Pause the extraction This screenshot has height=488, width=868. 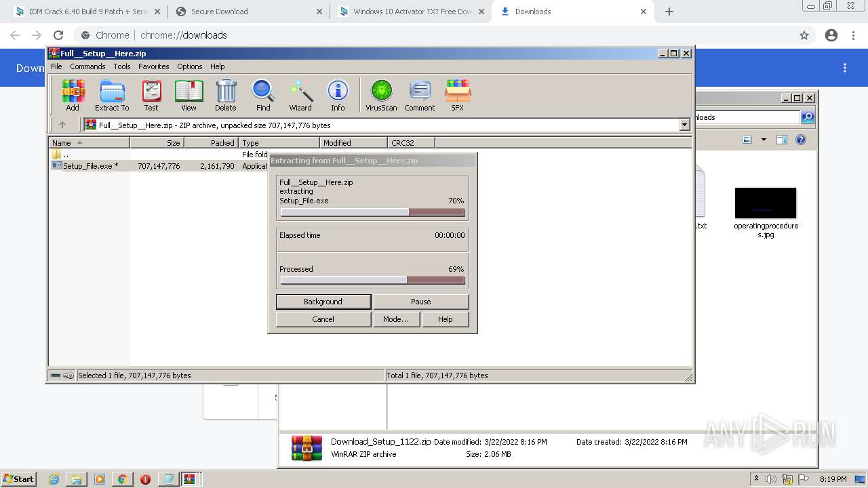[421, 302]
